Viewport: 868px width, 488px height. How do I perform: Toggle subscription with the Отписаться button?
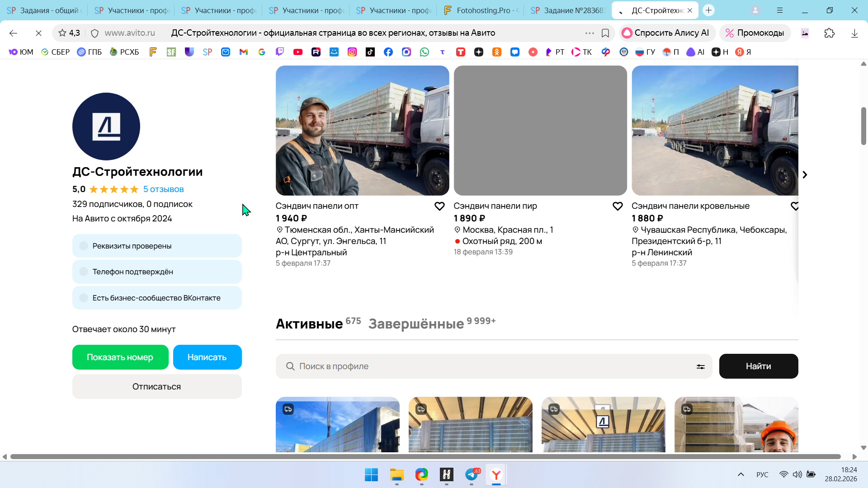pyautogui.click(x=156, y=387)
